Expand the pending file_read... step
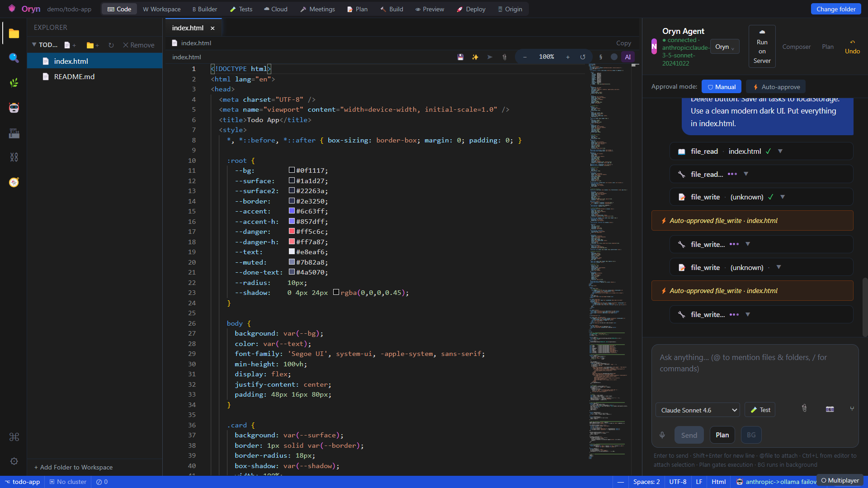Viewport: 868px width, 488px height. tap(746, 174)
